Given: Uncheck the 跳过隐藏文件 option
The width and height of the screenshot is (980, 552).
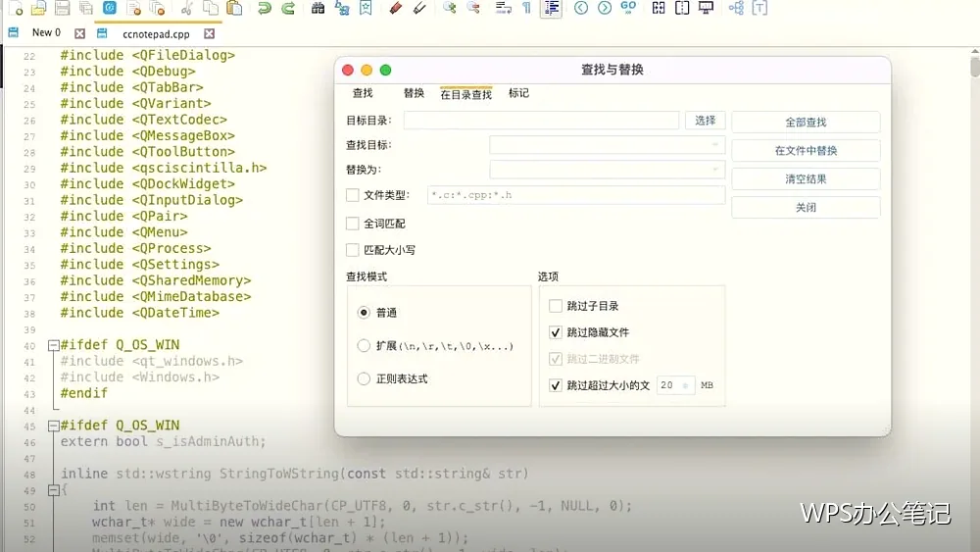Looking at the screenshot, I should pyautogui.click(x=556, y=332).
